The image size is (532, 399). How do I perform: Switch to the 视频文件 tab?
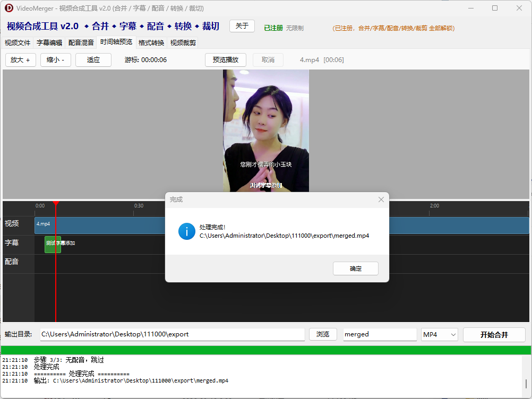tap(18, 43)
